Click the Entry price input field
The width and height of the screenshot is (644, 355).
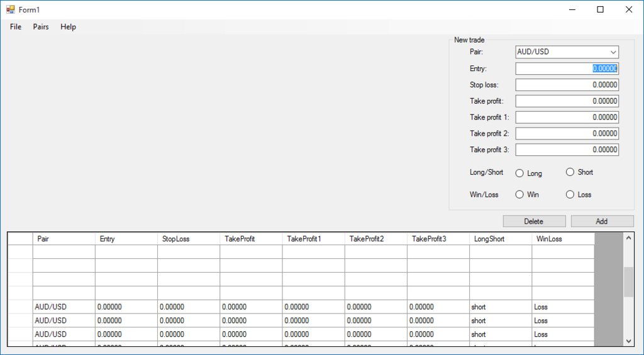tap(567, 68)
